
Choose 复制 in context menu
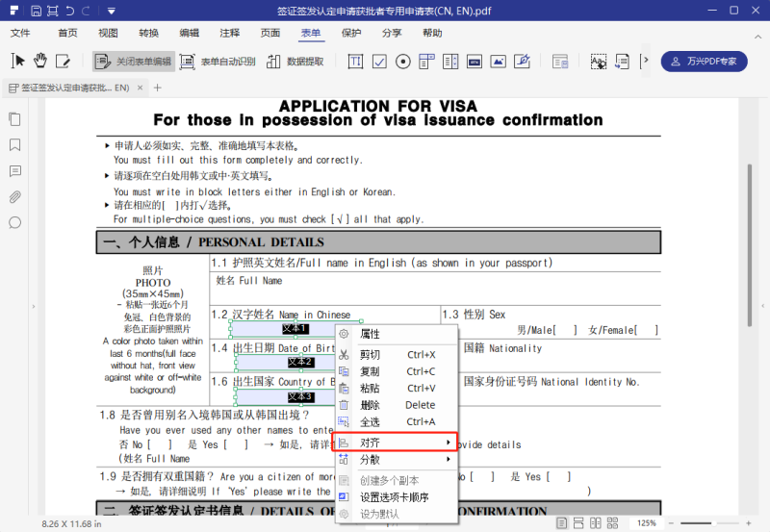coord(397,371)
